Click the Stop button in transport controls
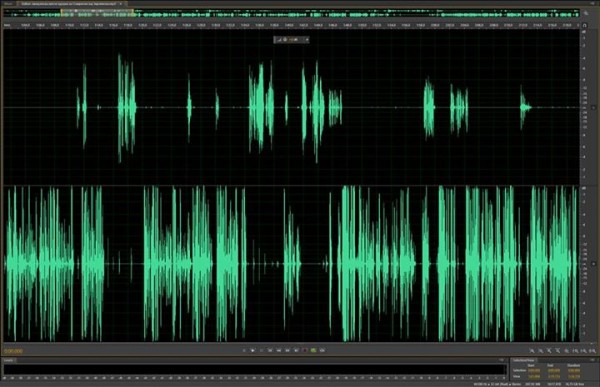 [244, 350]
